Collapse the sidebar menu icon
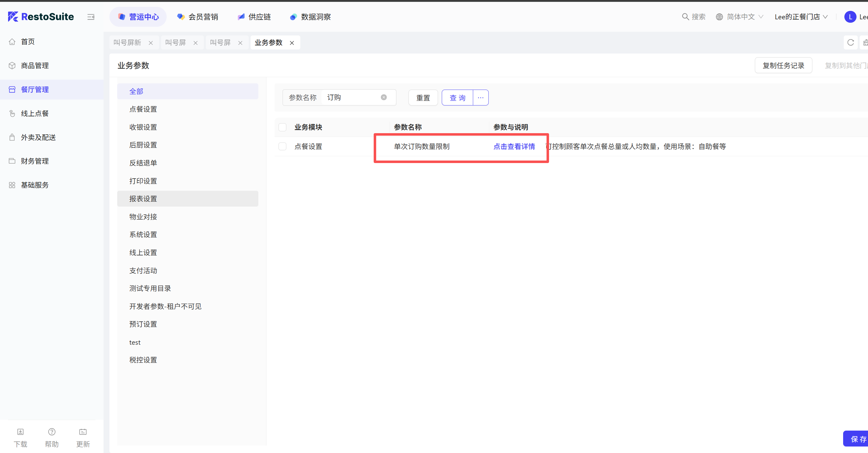The height and width of the screenshot is (453, 868). coord(91,17)
